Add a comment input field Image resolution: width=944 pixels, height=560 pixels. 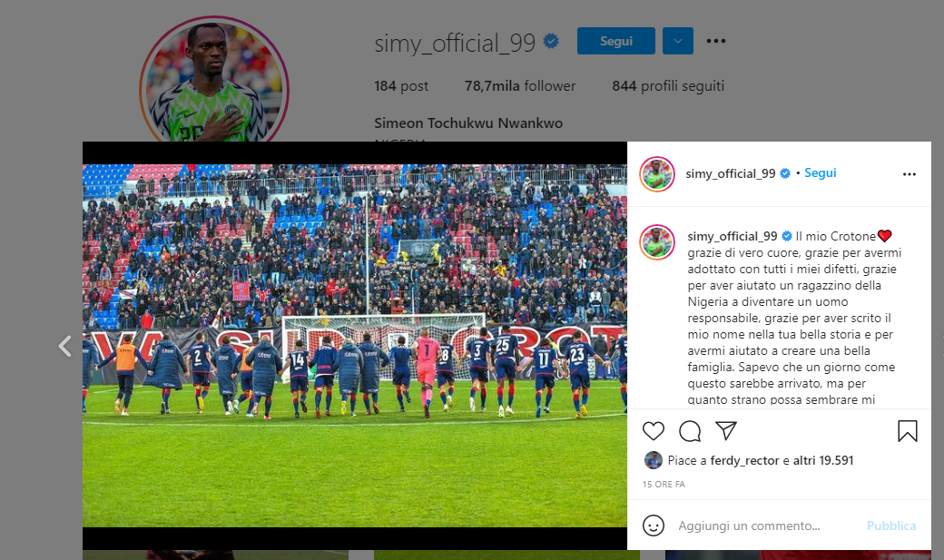766,526
